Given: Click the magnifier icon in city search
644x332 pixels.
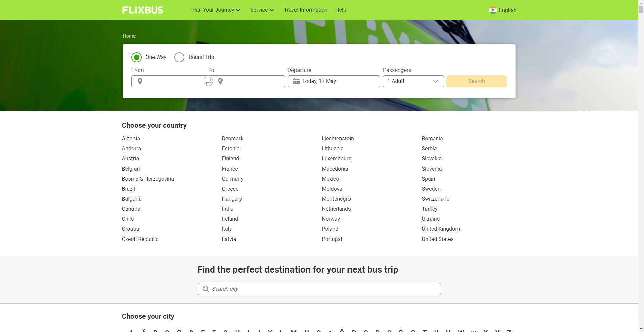Looking at the screenshot, I should (206, 289).
